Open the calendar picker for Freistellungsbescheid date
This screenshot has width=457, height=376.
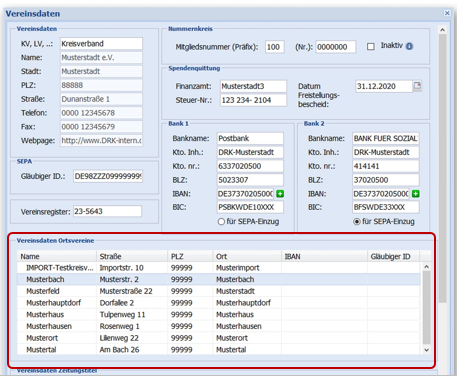(x=417, y=86)
